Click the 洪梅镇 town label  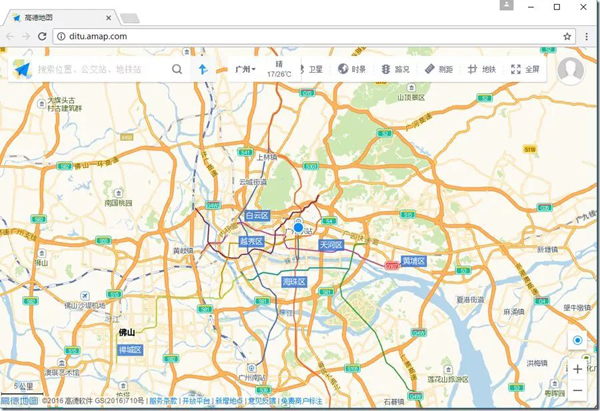point(537,363)
